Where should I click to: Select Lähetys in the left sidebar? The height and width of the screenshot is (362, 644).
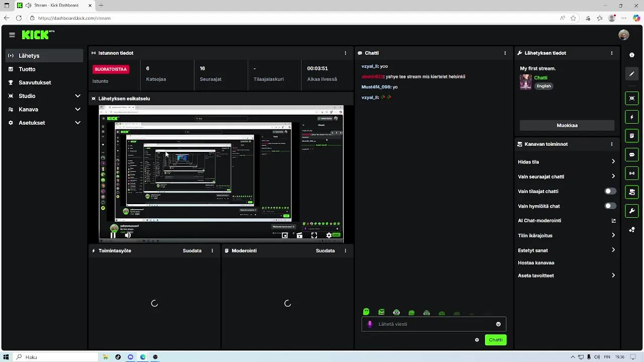coord(44,56)
